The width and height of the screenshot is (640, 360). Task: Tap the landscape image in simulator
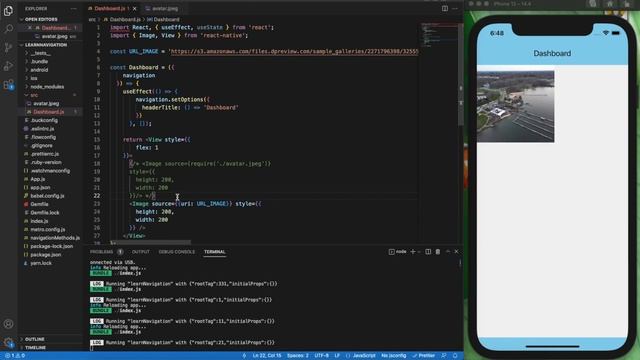[x=516, y=106]
